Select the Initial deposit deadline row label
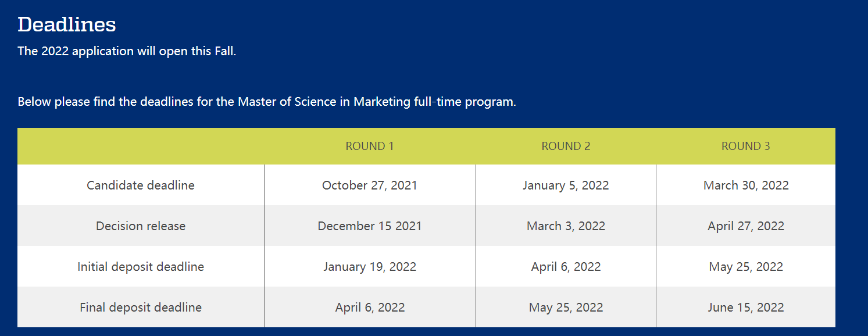 click(141, 267)
